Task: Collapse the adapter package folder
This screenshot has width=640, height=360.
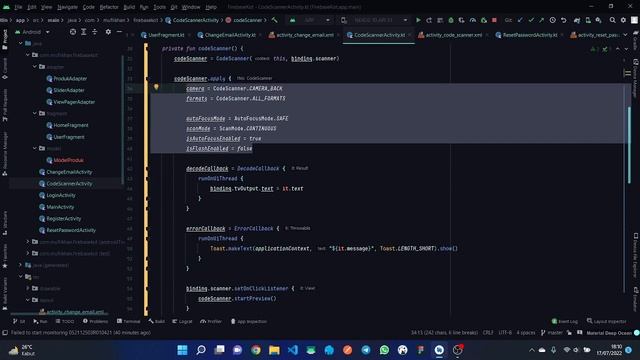Action: [x=35, y=67]
